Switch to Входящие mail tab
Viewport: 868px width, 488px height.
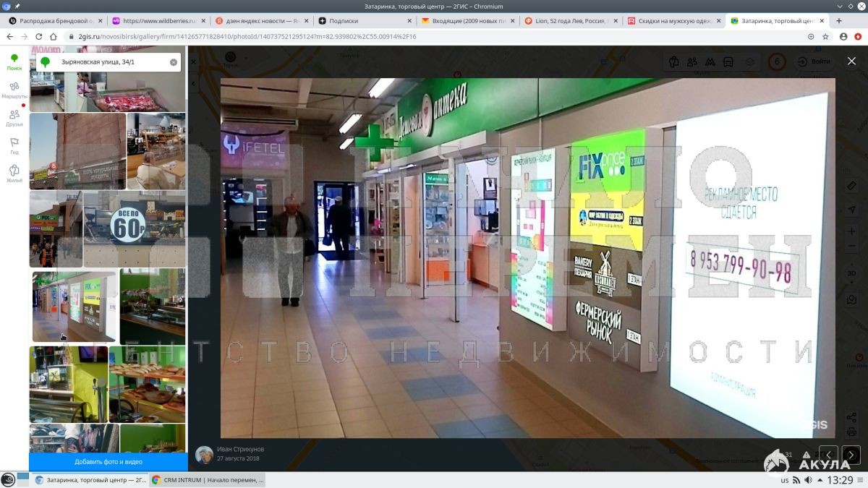[x=469, y=21]
